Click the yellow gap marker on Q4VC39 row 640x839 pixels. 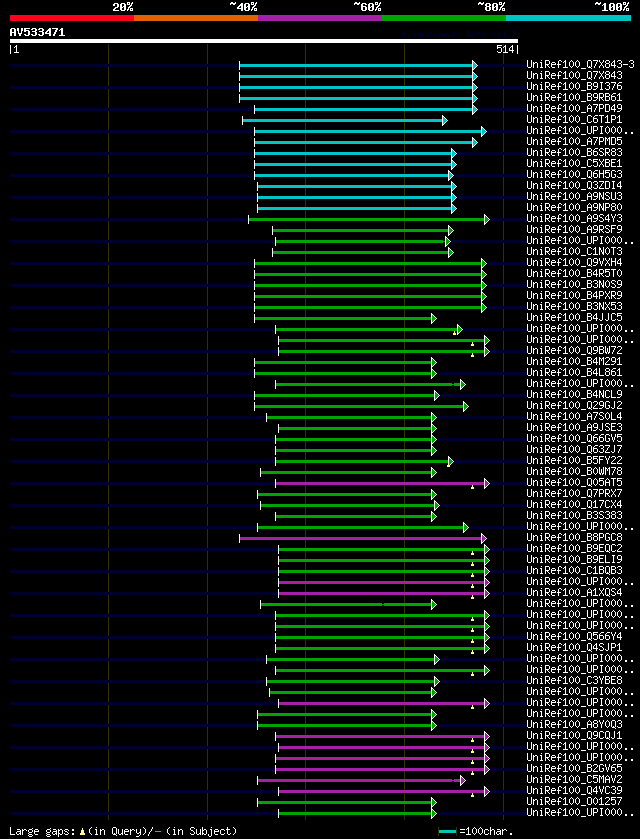473,795
